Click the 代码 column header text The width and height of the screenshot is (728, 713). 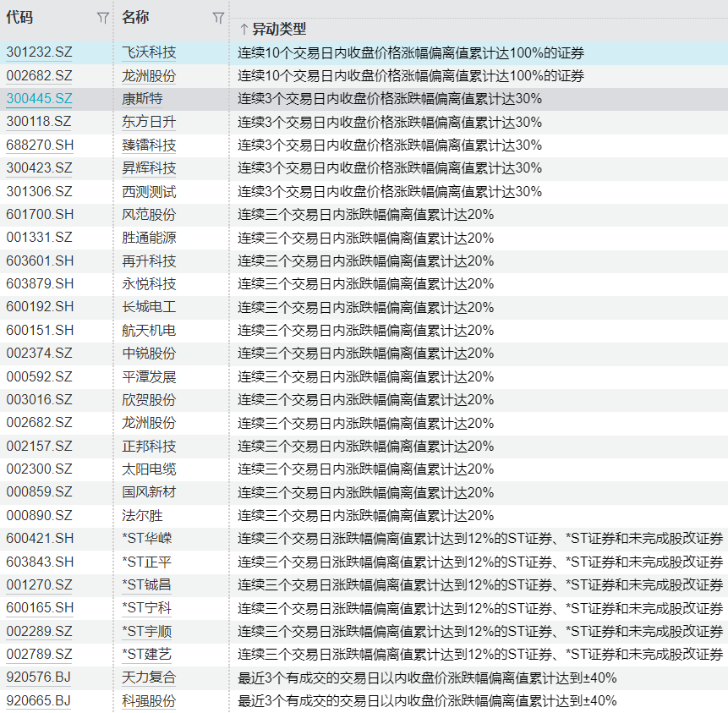19,17
